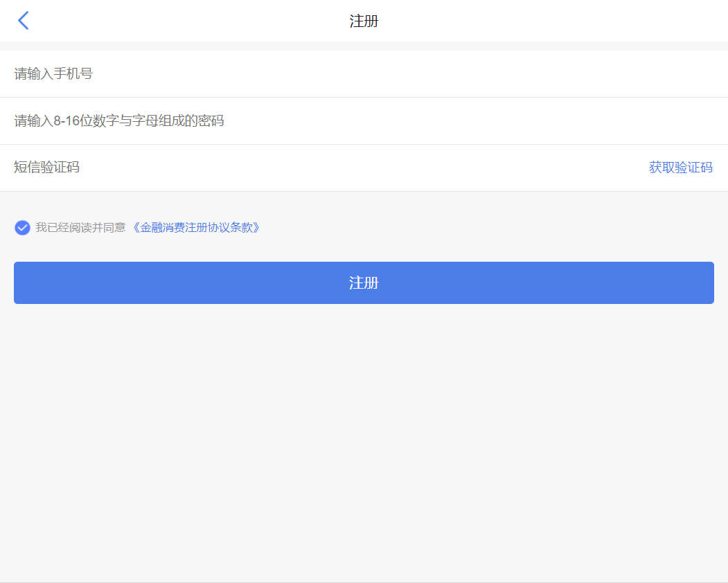The image size is (728, 583).
Task: Submit the registration form
Action: tap(364, 282)
